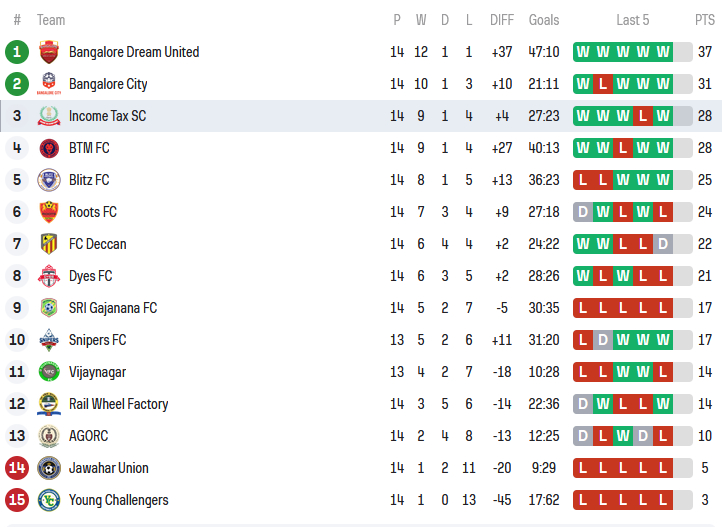
Task: Sort standings by the Goals header
Action: pos(544,20)
